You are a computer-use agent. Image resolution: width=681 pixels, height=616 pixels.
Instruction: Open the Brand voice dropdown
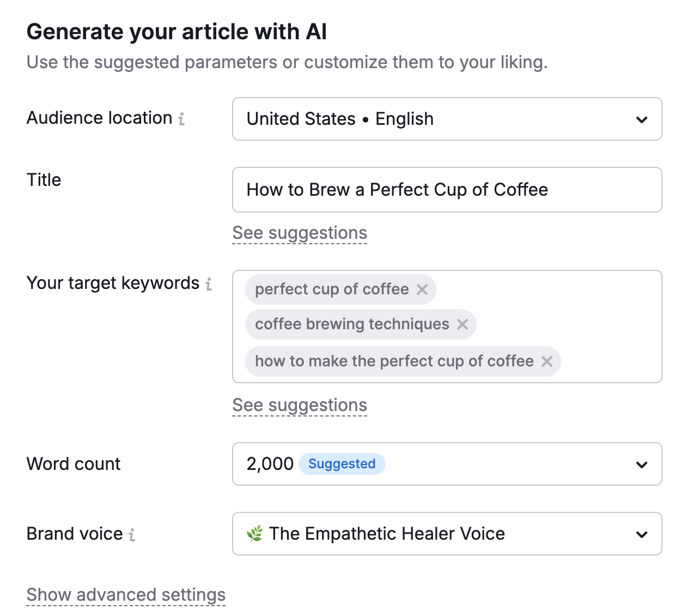447,534
